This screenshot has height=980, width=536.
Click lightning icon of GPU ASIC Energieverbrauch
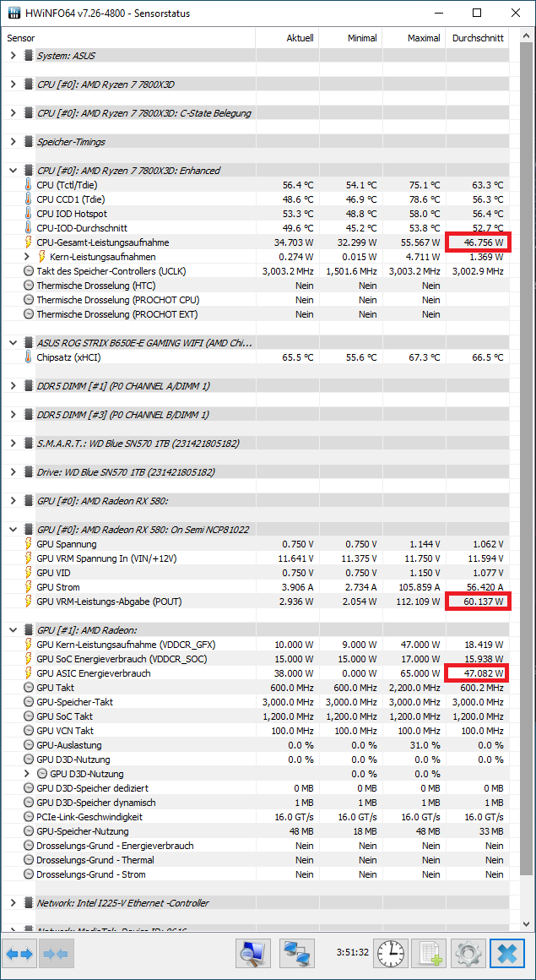click(28, 674)
